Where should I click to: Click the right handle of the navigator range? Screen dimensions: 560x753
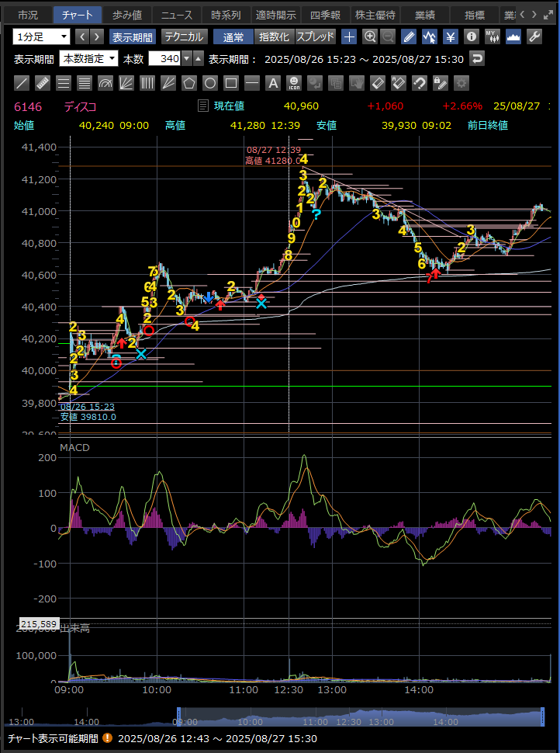point(543,716)
